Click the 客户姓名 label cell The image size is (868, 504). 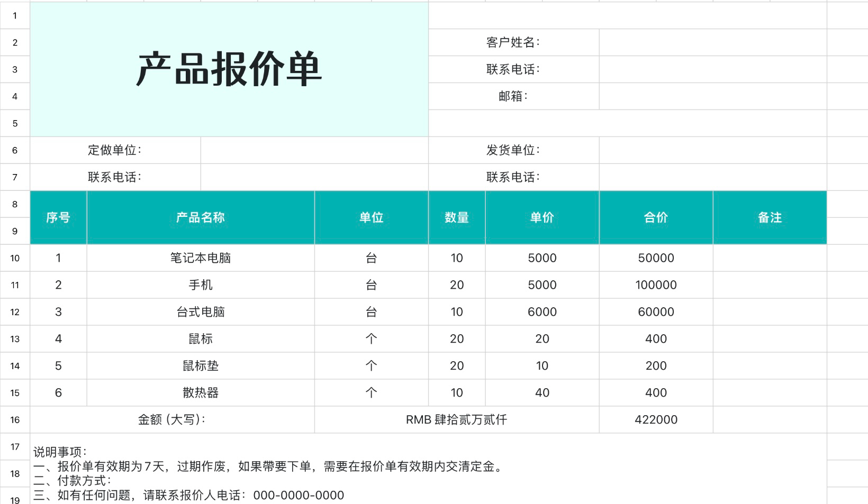(513, 42)
